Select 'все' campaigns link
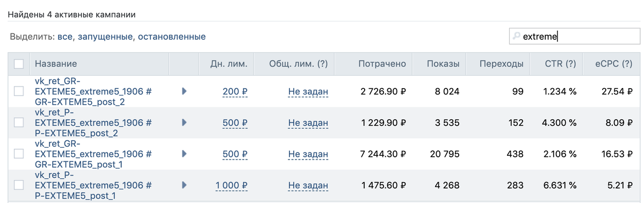 point(65,37)
